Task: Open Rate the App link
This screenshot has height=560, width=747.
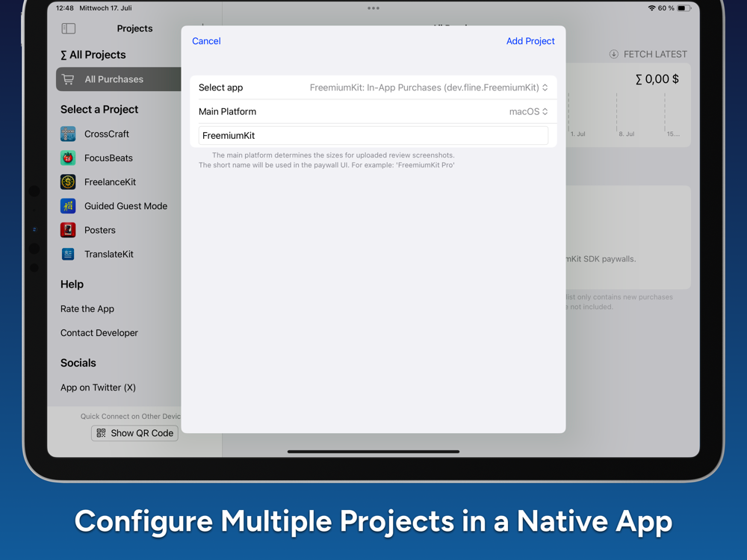Action: 87,309
